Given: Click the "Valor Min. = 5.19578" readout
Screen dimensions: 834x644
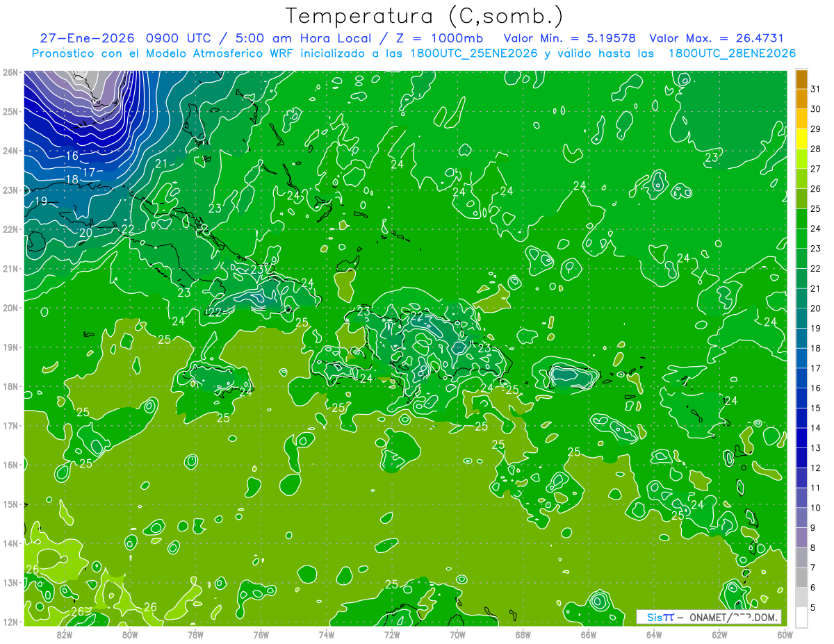Looking at the screenshot, I should [x=569, y=38].
